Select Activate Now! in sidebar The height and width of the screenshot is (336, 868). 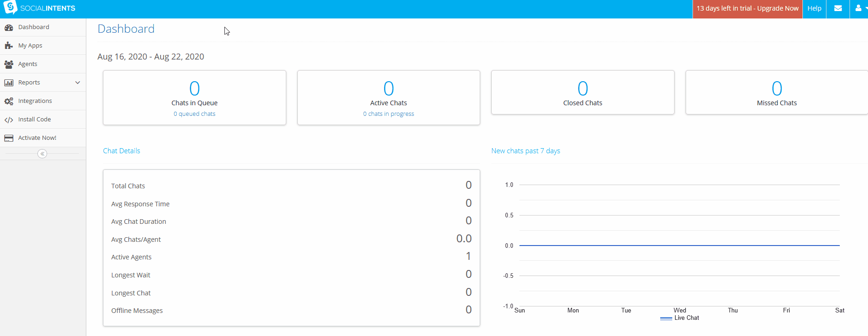(43, 138)
